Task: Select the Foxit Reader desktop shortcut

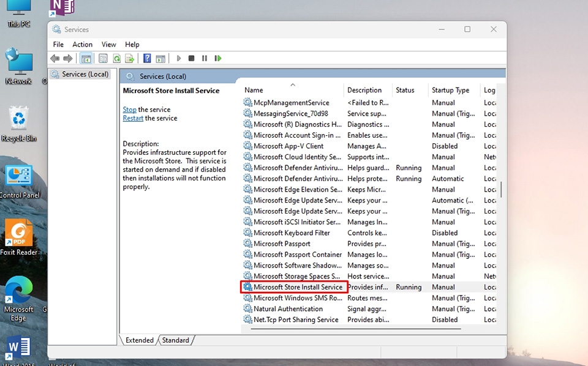Action: [x=19, y=237]
